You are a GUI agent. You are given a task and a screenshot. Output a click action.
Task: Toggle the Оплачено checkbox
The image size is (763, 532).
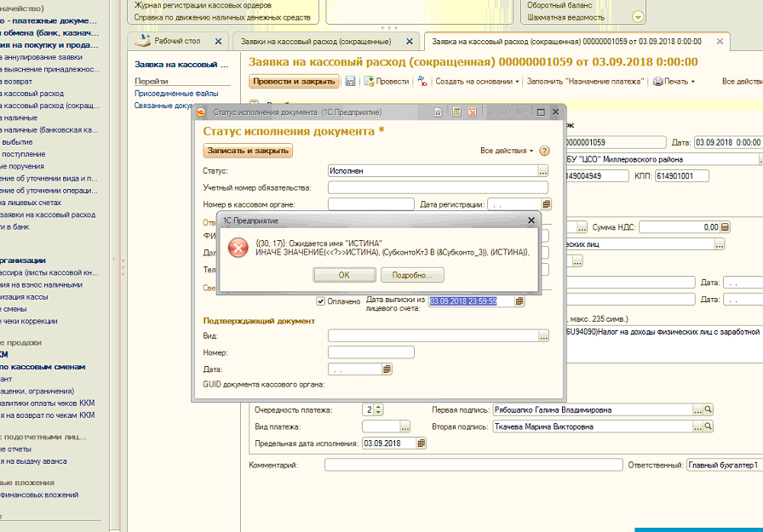[321, 300]
